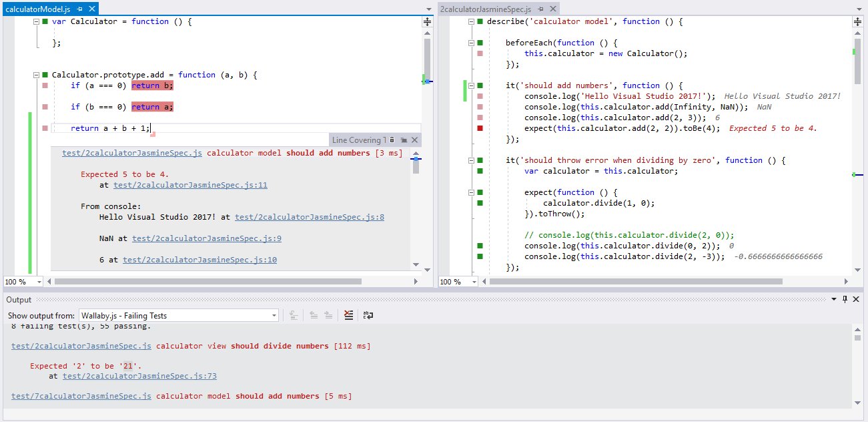
Task: Click the Output pane vertical scrollbar thumb
Action: tap(857, 338)
